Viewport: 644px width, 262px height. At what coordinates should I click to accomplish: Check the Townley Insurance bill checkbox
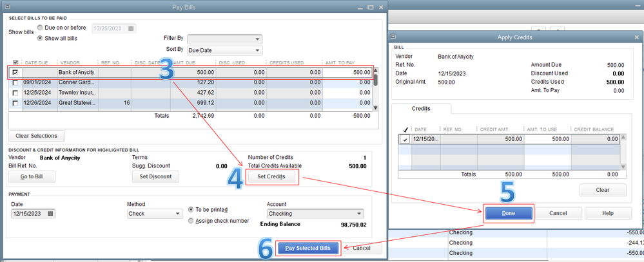click(x=15, y=93)
